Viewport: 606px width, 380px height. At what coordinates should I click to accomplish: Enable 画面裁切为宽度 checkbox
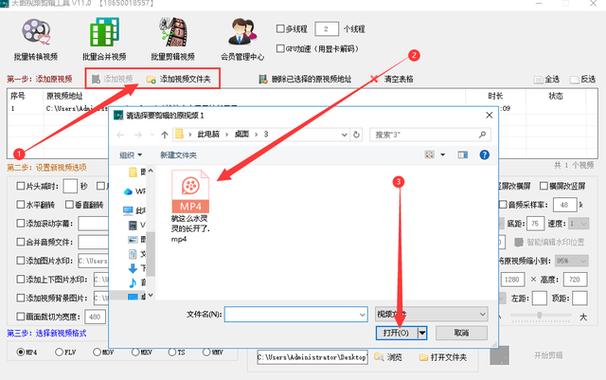[20, 317]
